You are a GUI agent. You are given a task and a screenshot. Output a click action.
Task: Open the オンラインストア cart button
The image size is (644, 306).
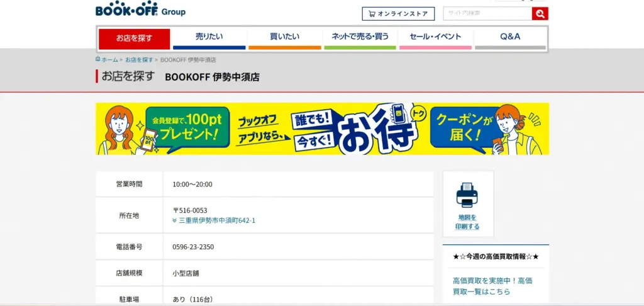[x=398, y=14]
